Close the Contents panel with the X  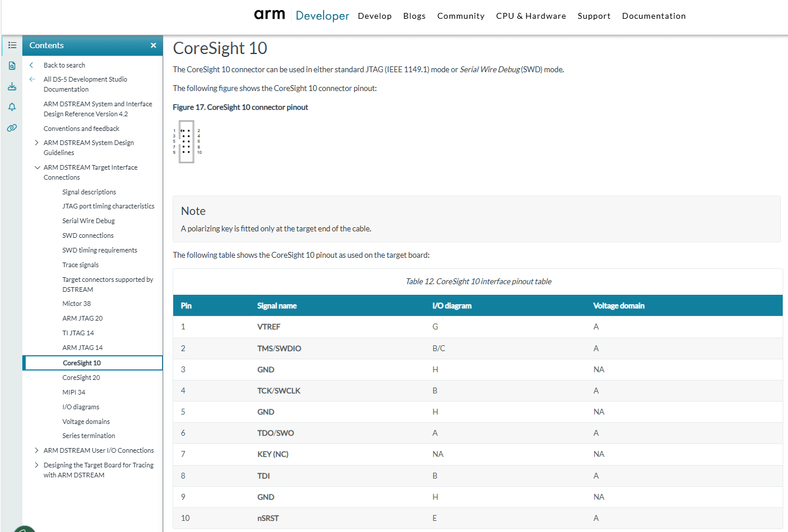(153, 45)
